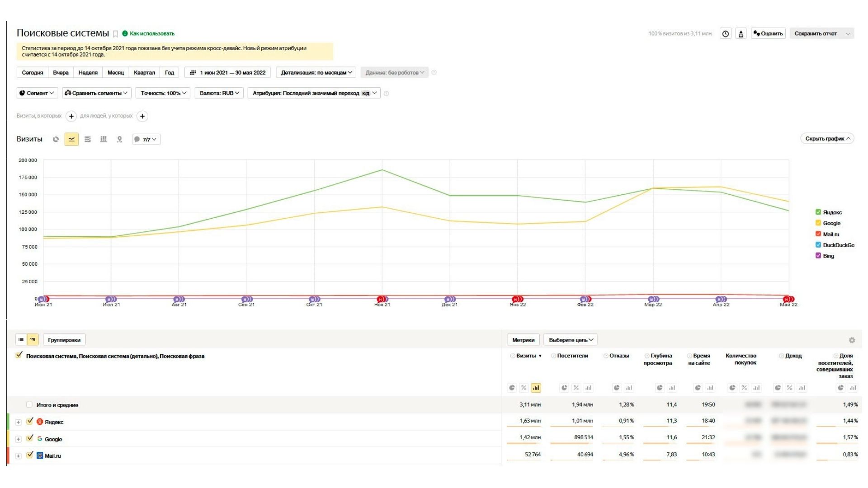Screen dimensions: 868x488
Task: Open the Выберите цель dropdown
Action: point(571,340)
